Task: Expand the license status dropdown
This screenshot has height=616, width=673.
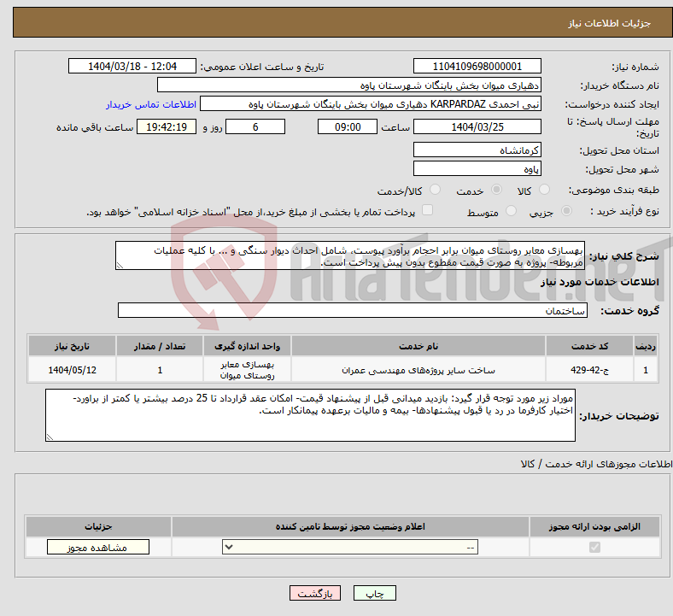Action: (x=350, y=548)
